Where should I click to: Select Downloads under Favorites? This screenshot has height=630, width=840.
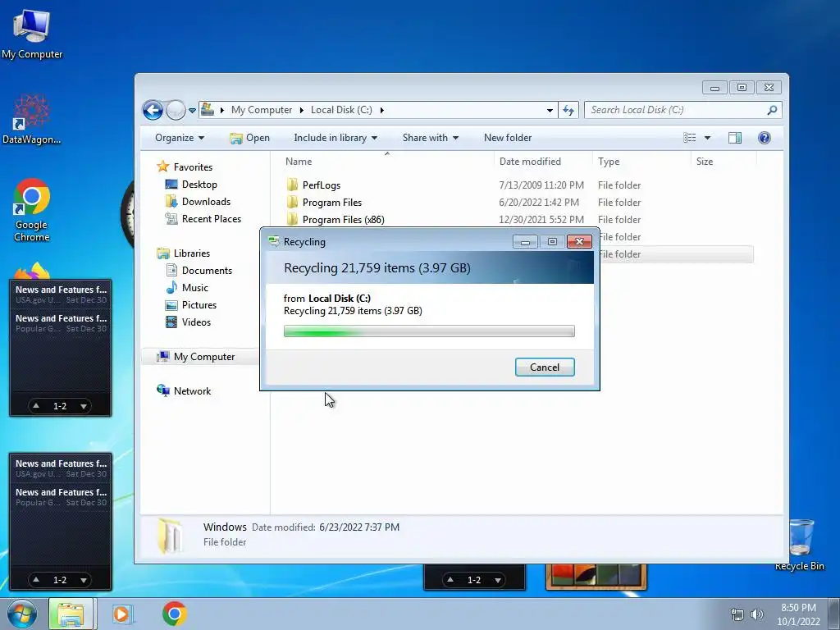coord(199,202)
